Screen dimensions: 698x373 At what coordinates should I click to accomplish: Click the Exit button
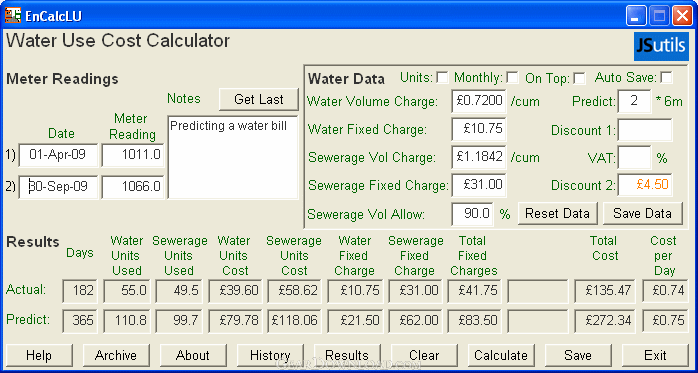[x=655, y=355]
